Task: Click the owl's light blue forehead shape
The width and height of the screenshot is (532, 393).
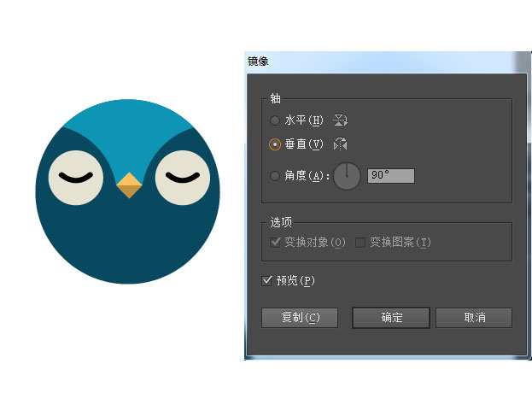Action: [128, 136]
